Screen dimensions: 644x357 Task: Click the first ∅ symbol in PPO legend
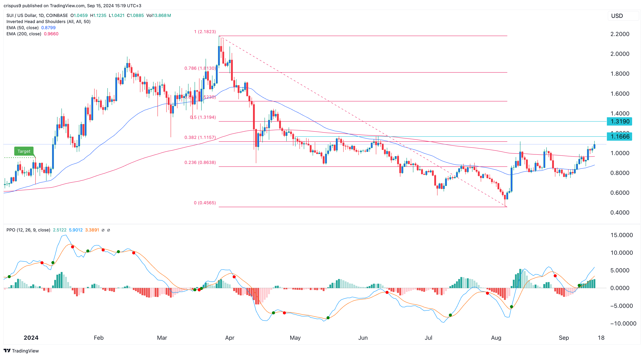pos(103,230)
